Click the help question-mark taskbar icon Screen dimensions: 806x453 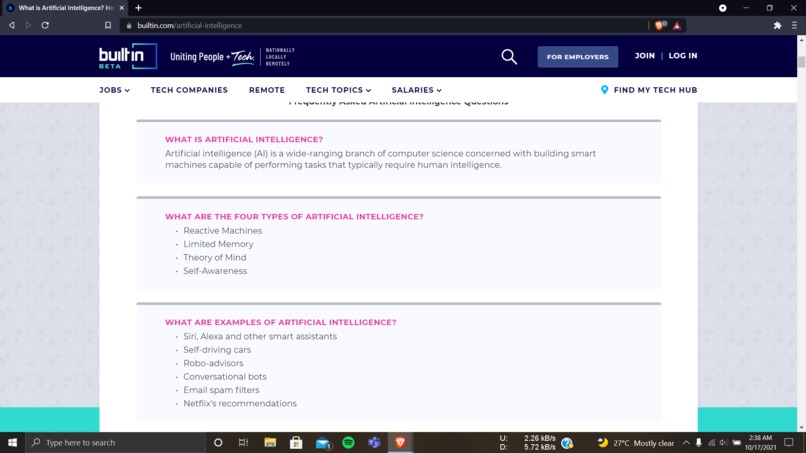[567, 443]
